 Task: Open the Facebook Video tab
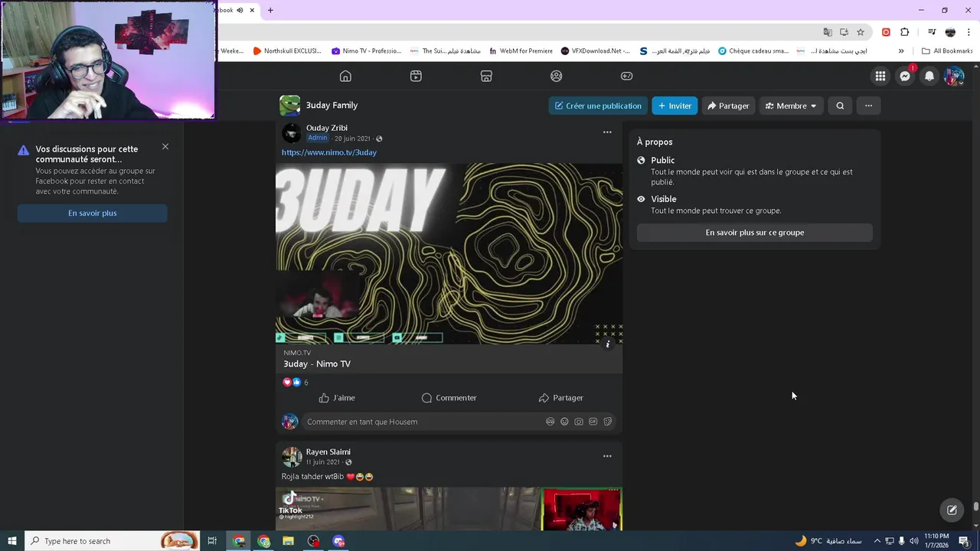point(416,76)
